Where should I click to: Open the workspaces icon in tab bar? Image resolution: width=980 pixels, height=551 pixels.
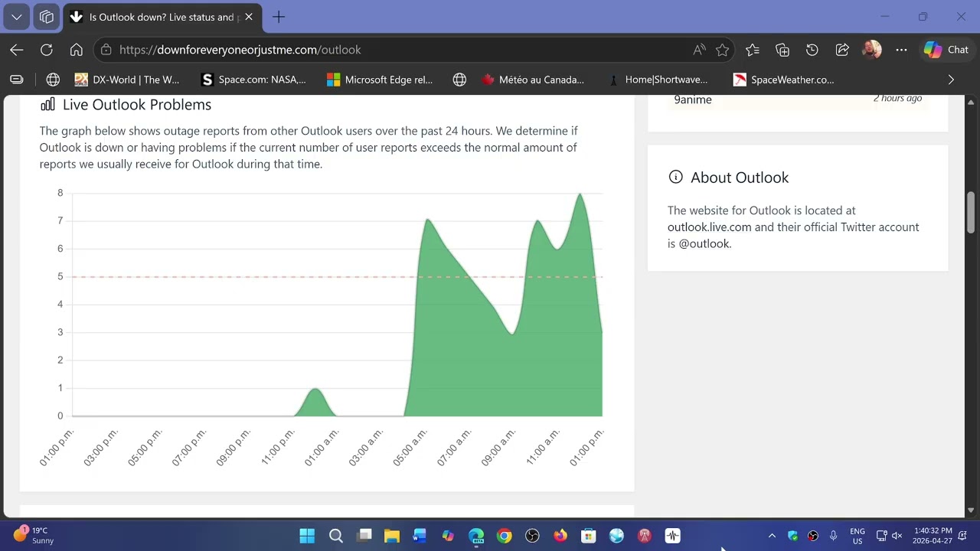[47, 17]
